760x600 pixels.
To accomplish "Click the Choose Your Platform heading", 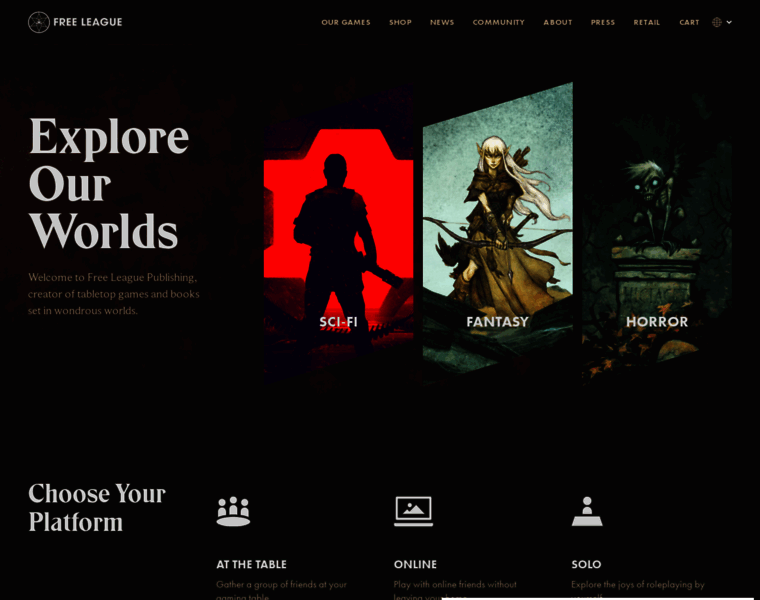I will click(97, 507).
